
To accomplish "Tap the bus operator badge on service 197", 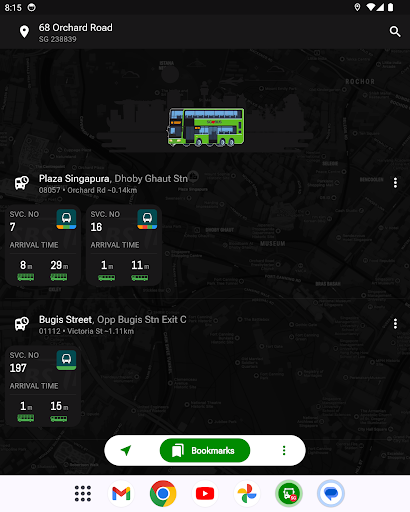I will pyautogui.click(x=66, y=360).
